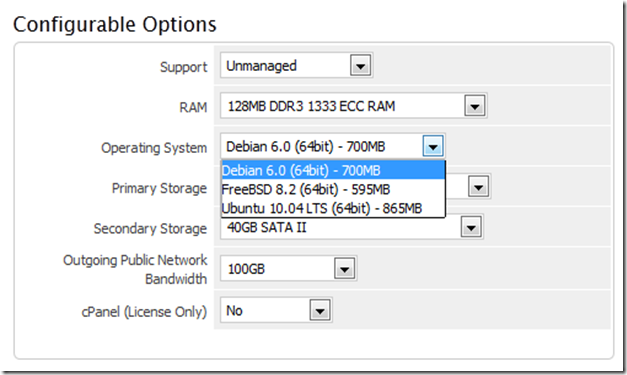The image size is (627, 375).
Task: Click the cPanel (License Only) label
Action: coord(144,311)
